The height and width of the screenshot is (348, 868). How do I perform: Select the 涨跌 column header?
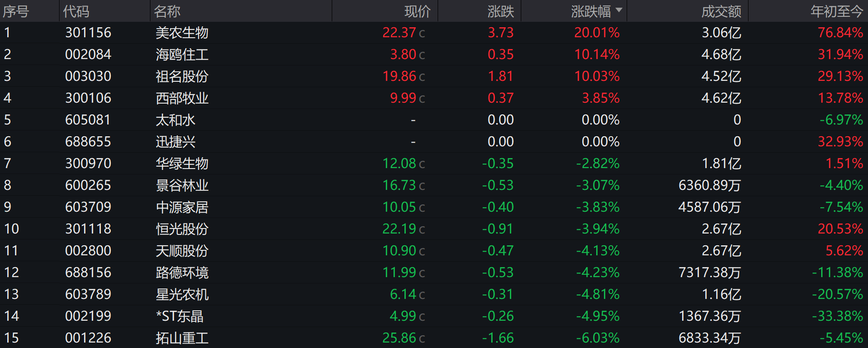click(x=500, y=11)
